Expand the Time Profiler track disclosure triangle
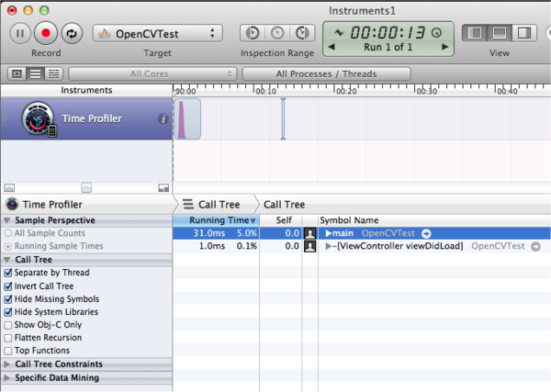Screen dimensions: 551x392 click(x=5, y=118)
